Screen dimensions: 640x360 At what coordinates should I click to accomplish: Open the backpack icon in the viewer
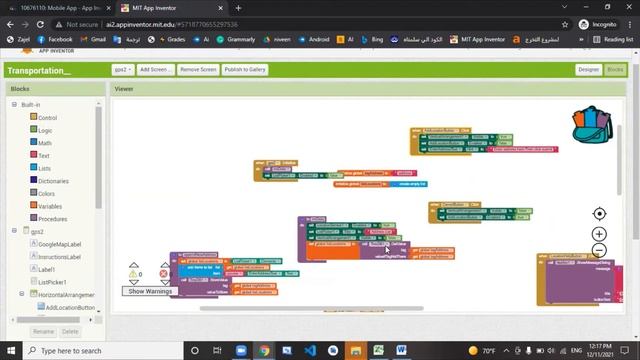point(592,125)
